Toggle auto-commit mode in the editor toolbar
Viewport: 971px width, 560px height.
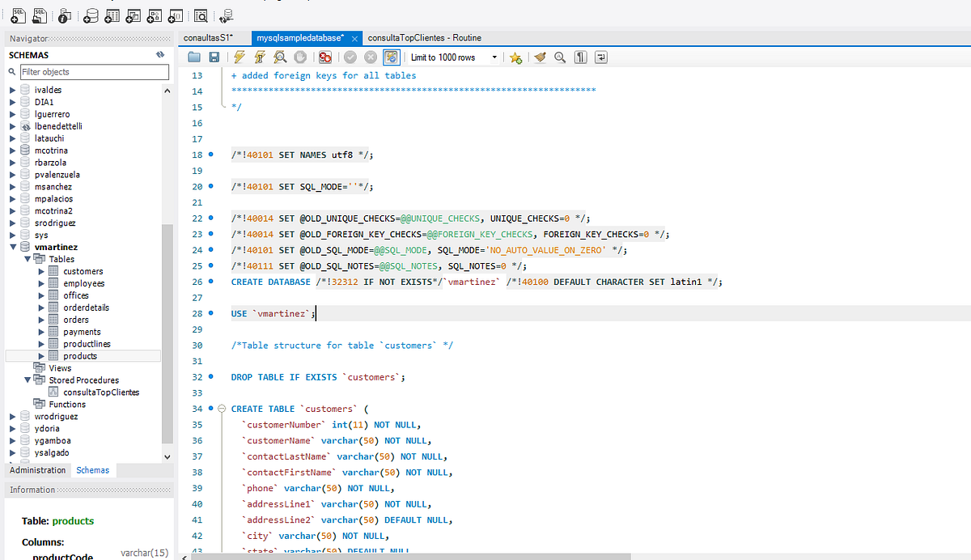coord(391,57)
